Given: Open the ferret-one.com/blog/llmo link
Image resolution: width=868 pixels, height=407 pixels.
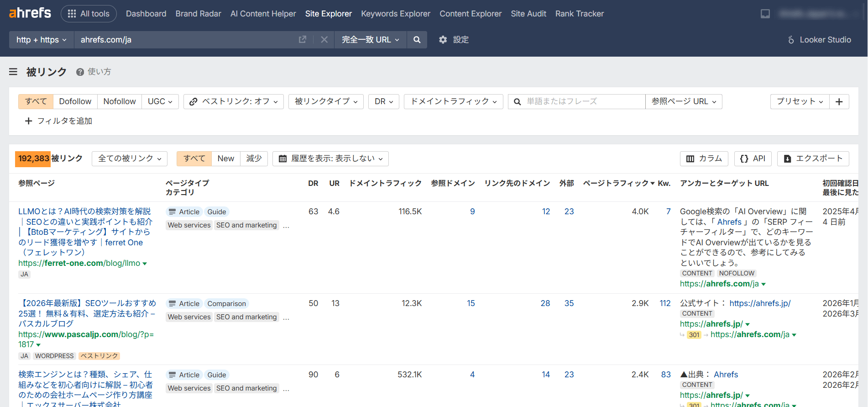Looking at the screenshot, I should 79,263.
